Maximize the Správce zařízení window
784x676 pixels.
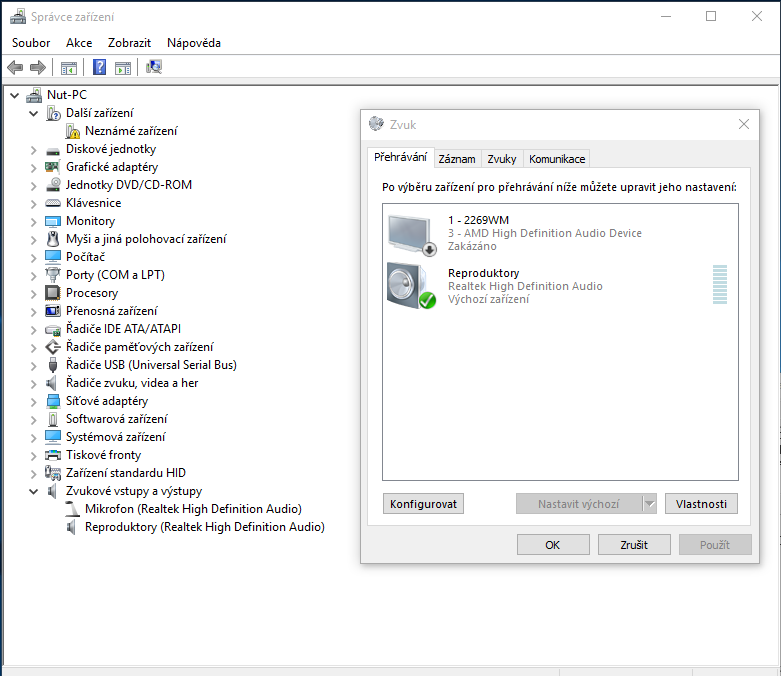(x=710, y=16)
